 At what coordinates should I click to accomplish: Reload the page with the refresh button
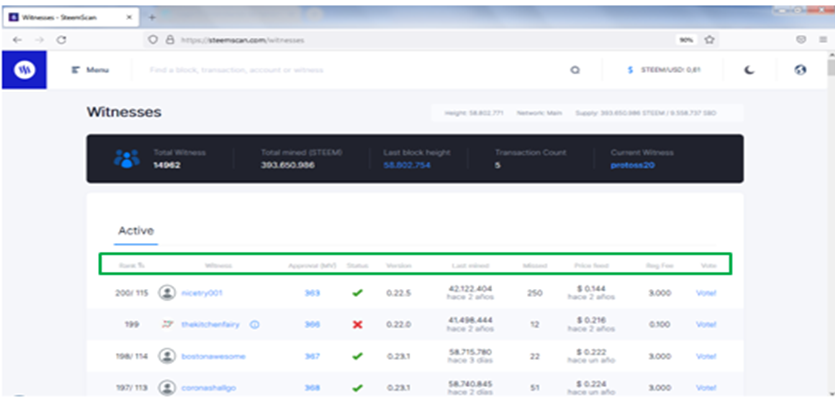tap(61, 39)
